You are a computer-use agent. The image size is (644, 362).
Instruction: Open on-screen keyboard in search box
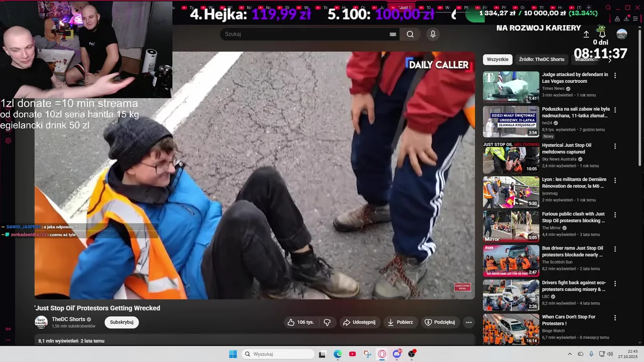(x=393, y=34)
